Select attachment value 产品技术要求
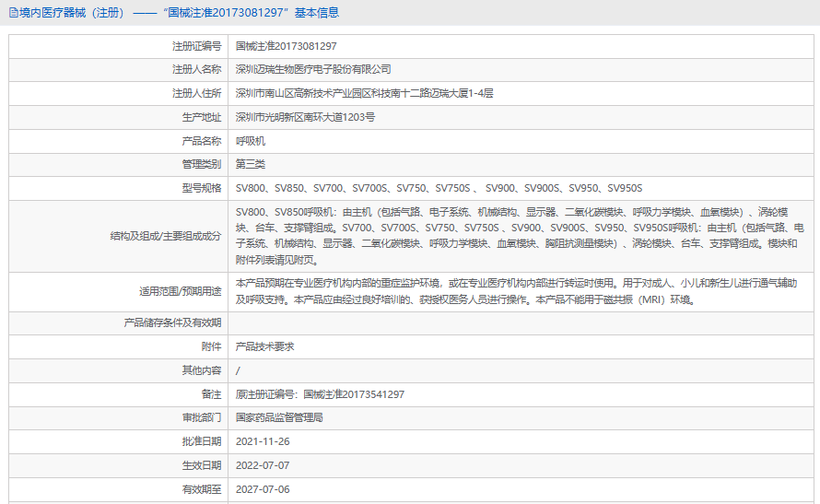Image resolution: width=820 pixels, height=504 pixels. (x=264, y=346)
